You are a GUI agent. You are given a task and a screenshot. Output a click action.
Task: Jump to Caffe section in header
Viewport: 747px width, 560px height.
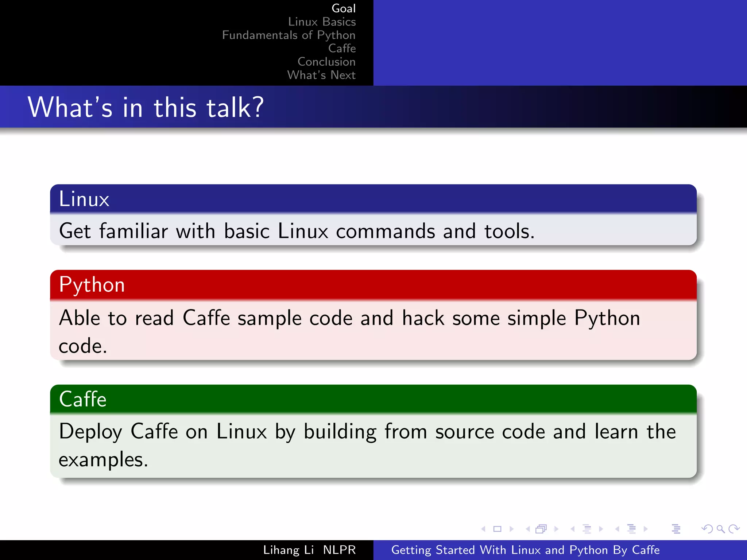pos(342,48)
